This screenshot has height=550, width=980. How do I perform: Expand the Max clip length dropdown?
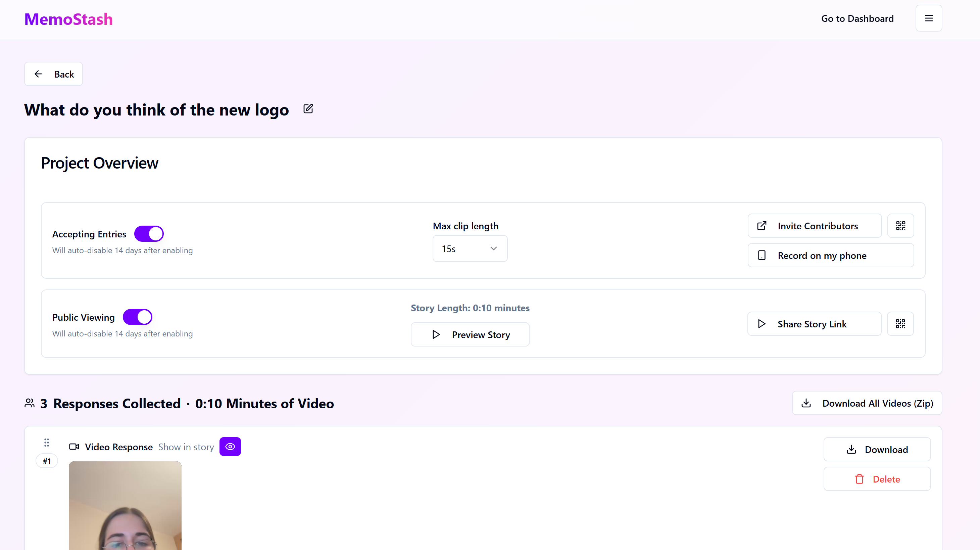tap(470, 248)
